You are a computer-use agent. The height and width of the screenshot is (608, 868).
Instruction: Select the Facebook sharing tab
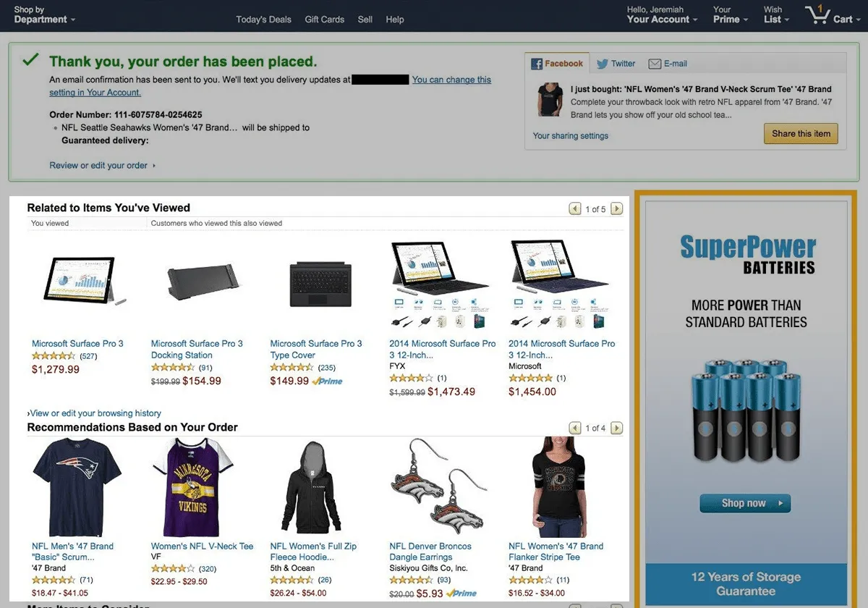pyautogui.click(x=557, y=64)
